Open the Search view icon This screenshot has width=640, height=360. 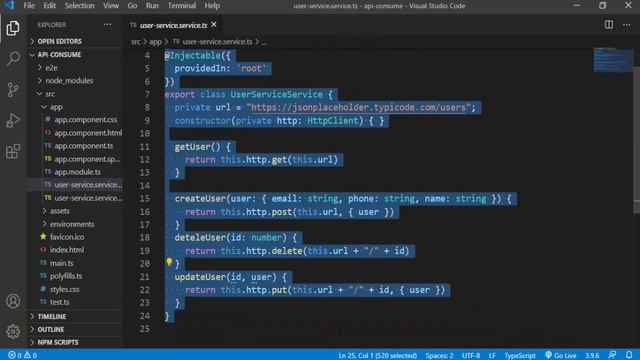click(13, 58)
